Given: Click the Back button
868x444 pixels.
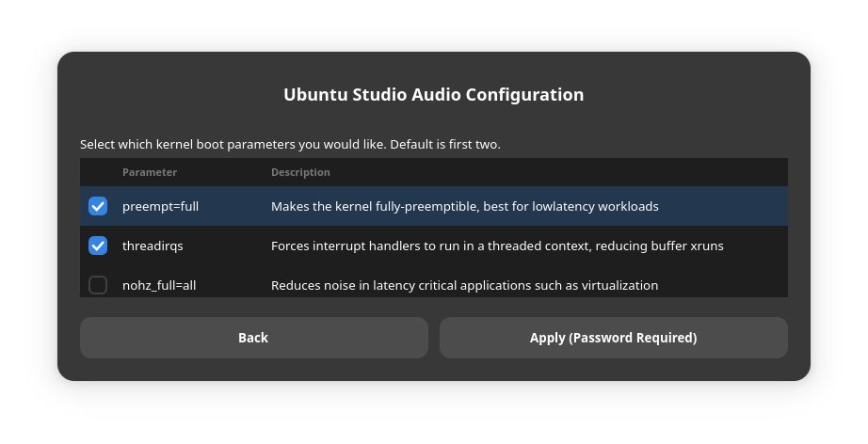Looking at the screenshot, I should (253, 338).
